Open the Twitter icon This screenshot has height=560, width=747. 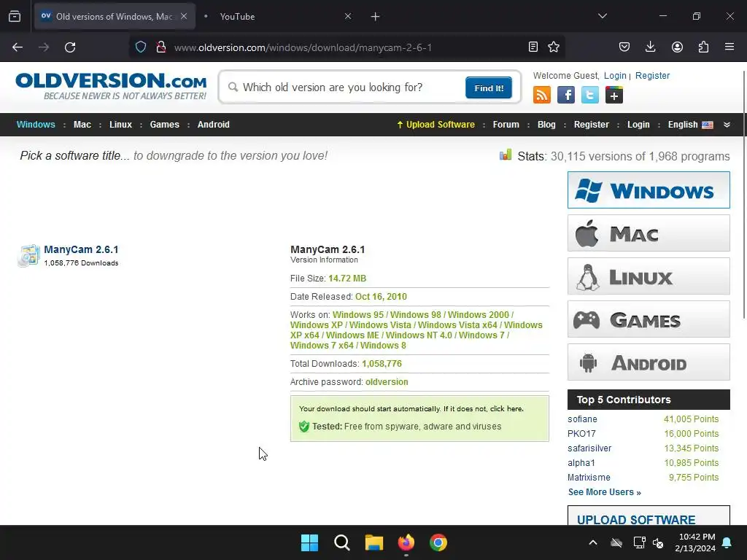[x=589, y=95]
